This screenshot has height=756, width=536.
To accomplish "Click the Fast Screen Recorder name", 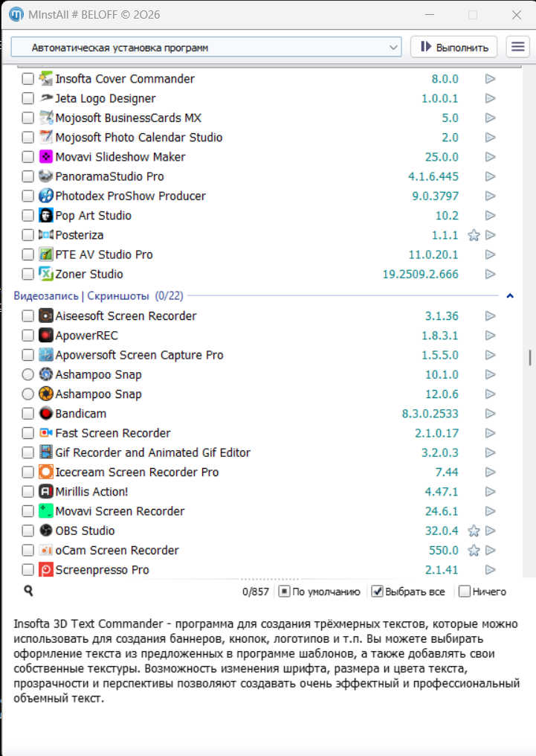I will [x=113, y=434].
